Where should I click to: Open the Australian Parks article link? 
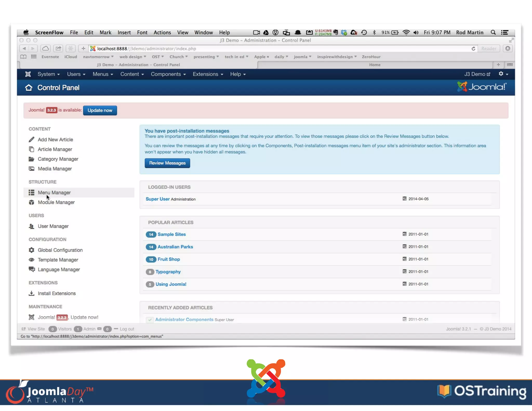point(175,247)
